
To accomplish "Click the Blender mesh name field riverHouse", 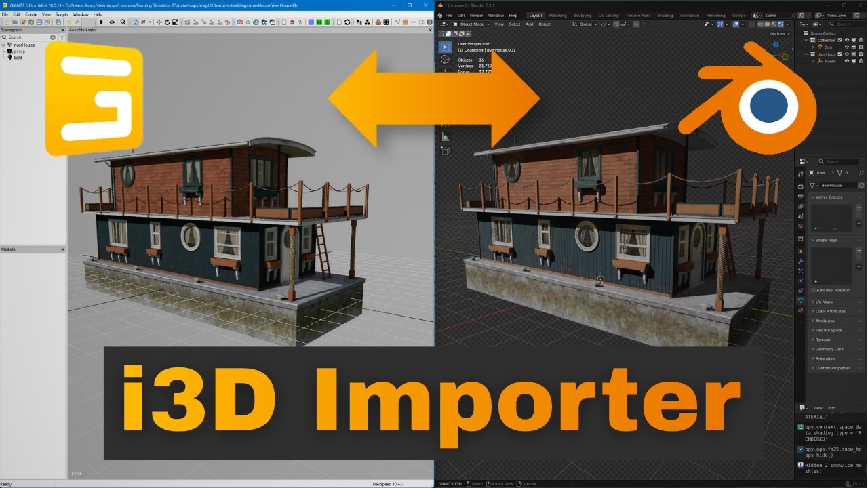I will (x=839, y=186).
